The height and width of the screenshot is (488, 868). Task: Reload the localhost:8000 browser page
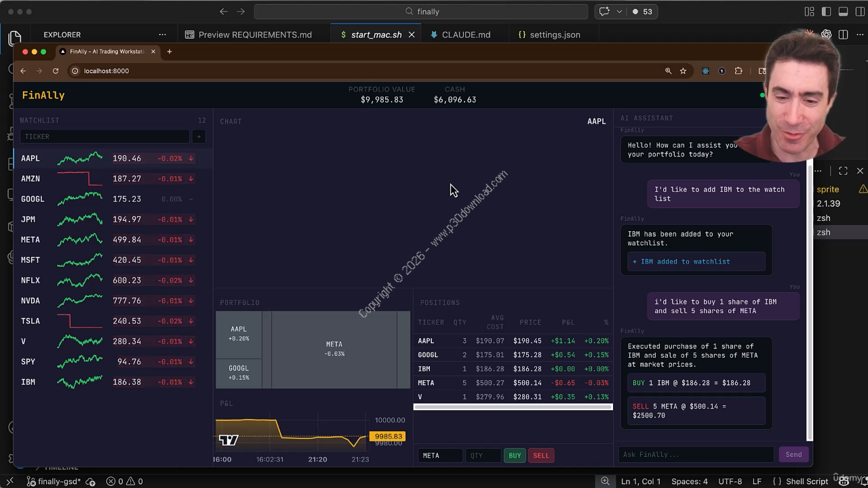click(x=56, y=71)
